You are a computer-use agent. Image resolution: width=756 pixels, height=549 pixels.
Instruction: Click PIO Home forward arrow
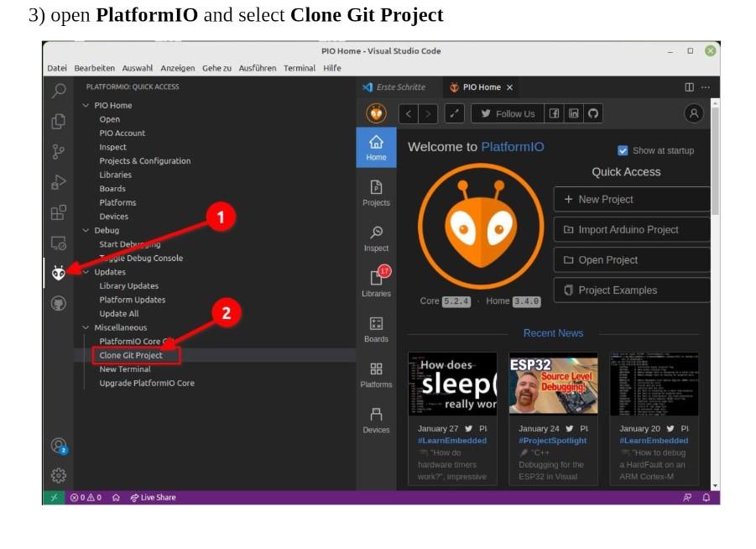tap(428, 114)
